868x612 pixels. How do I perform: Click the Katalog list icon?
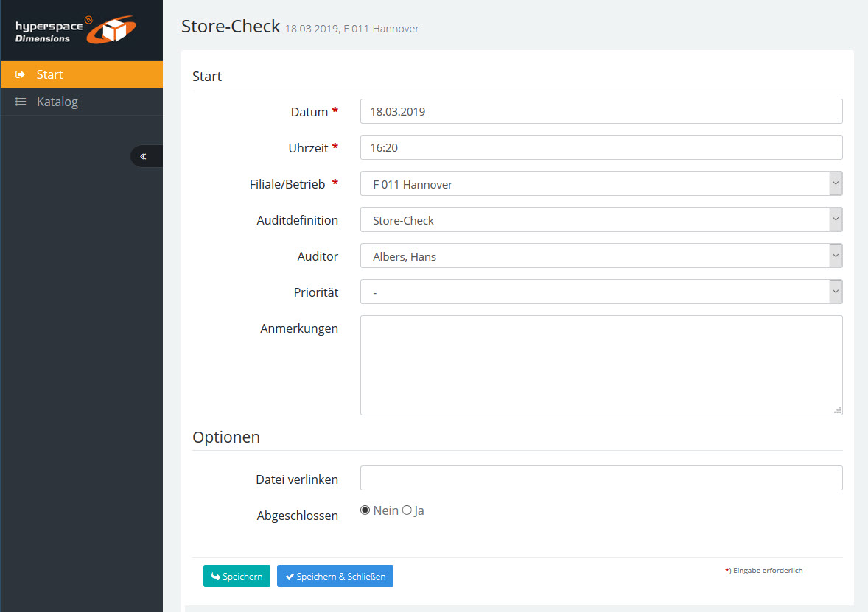(21, 102)
